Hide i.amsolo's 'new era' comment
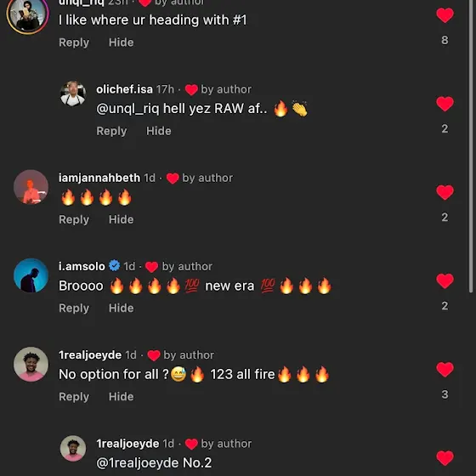Viewport: 476px width, 476px height. pos(121,308)
